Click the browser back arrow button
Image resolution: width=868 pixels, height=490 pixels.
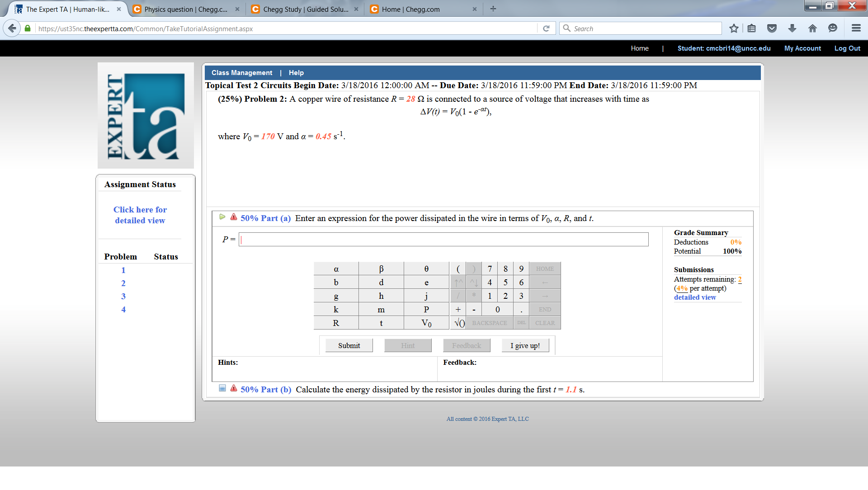tap(12, 28)
